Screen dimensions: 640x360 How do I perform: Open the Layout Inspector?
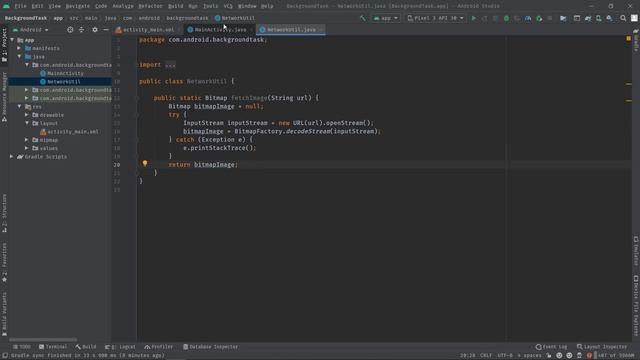point(602,347)
